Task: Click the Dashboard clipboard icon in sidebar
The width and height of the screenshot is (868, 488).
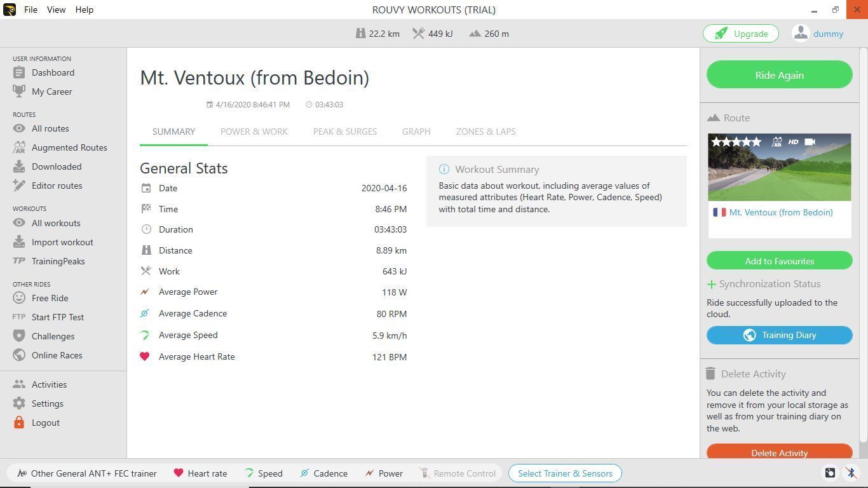Action: [19, 72]
